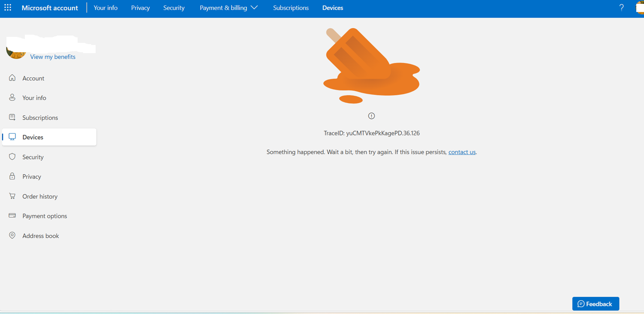Screen dimensions: 644x314
Task: Click the Subscriptions list icon in sidebar
Action: (x=12, y=117)
